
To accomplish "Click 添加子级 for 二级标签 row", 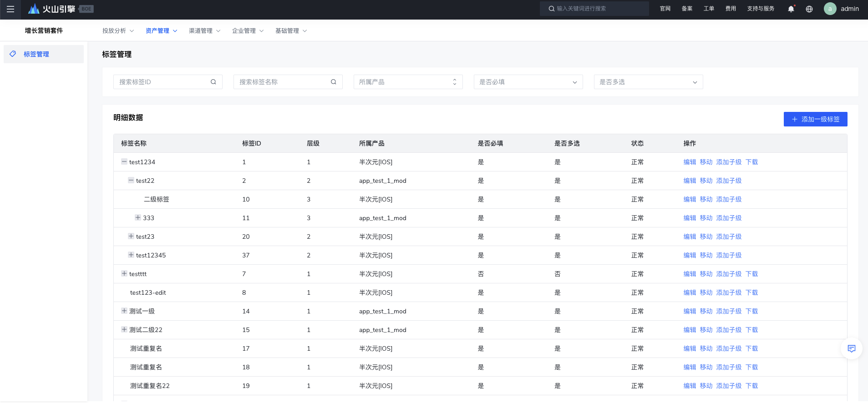I will 729,199.
